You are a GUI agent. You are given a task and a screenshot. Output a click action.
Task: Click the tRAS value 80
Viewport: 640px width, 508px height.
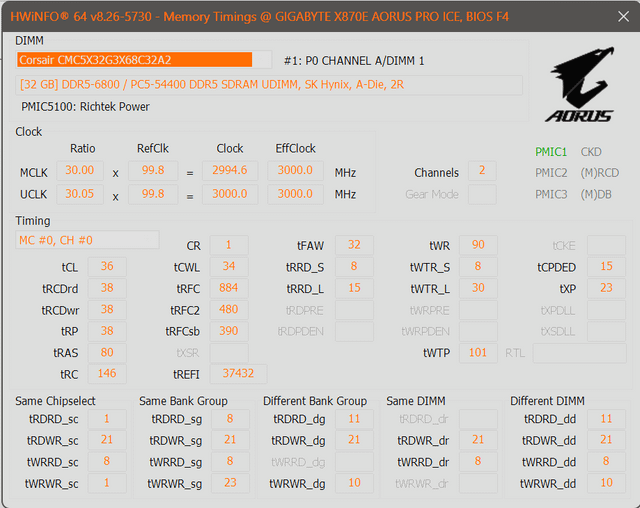[x=107, y=353]
